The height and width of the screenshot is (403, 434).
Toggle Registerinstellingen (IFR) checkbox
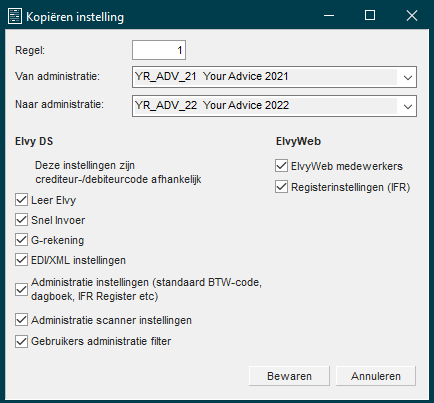tap(281, 187)
